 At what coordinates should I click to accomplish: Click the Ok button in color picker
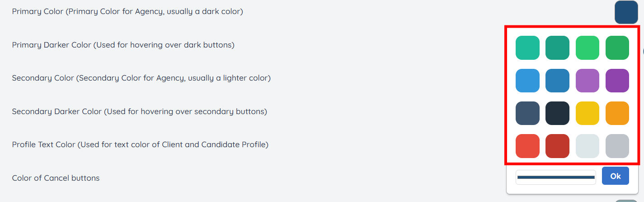point(615,176)
